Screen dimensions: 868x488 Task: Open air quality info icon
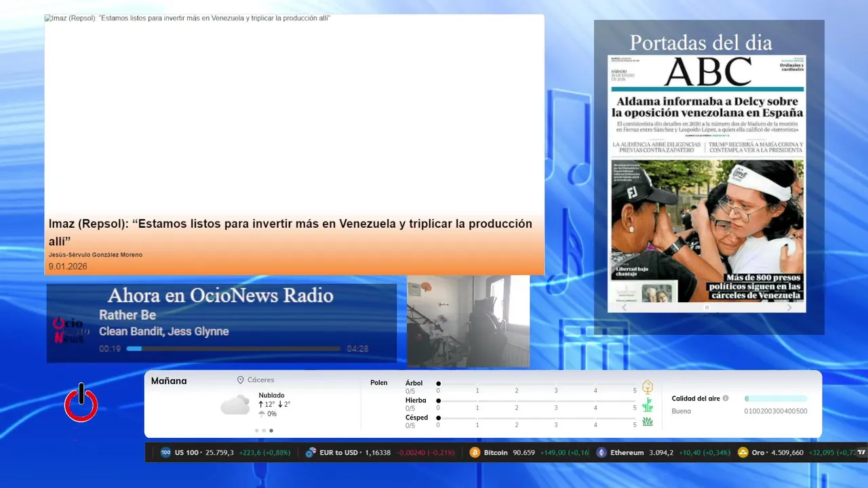tap(726, 399)
